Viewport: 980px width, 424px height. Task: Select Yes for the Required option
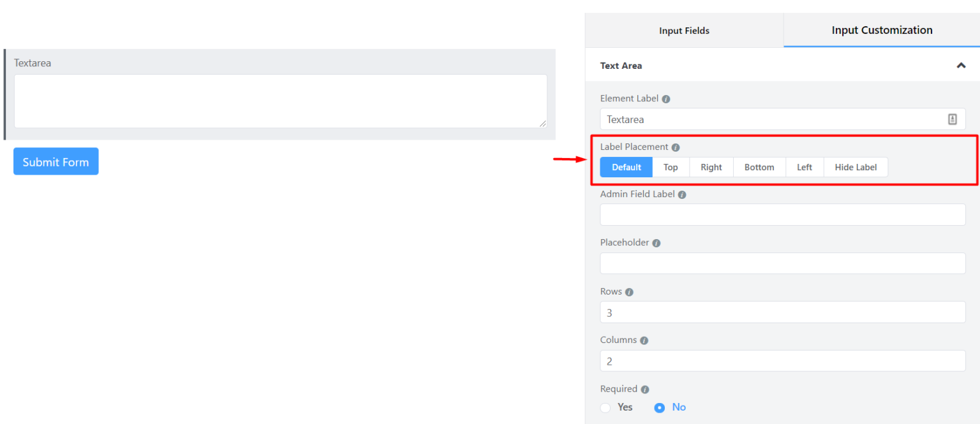(605, 407)
